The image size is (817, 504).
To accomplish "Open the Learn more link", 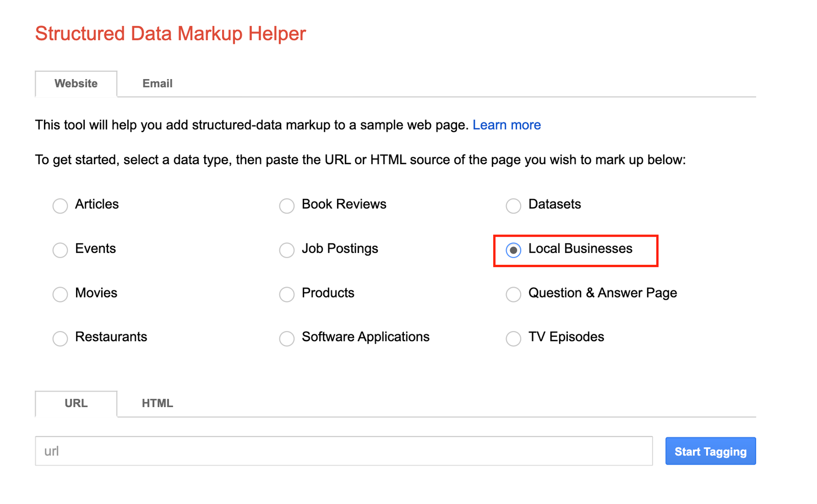I will pyautogui.click(x=507, y=125).
